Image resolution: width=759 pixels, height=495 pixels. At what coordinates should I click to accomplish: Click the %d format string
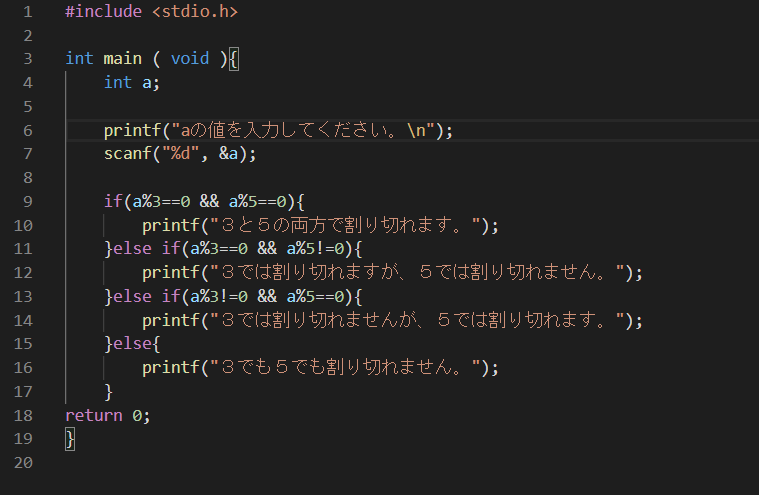coord(181,153)
